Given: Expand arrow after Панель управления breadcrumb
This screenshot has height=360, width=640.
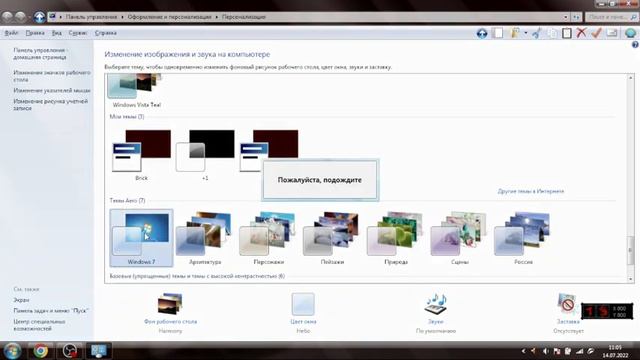Looking at the screenshot, I should pyautogui.click(x=122, y=17).
